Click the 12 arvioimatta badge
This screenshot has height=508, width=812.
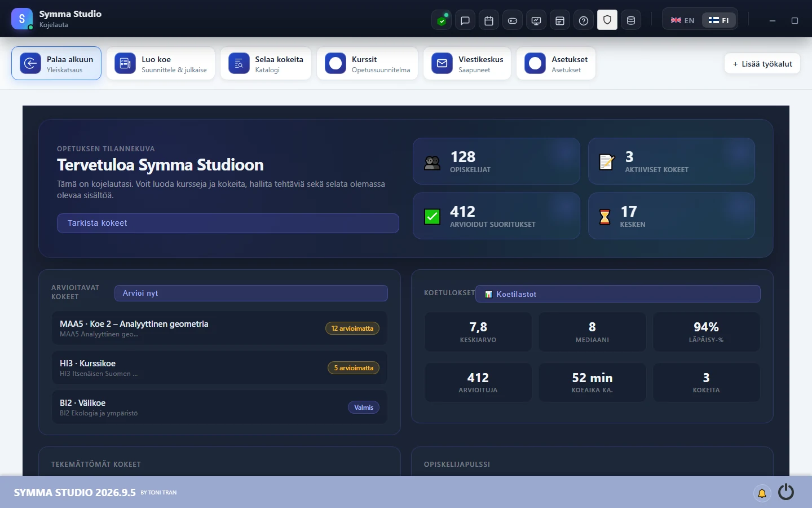(x=352, y=329)
